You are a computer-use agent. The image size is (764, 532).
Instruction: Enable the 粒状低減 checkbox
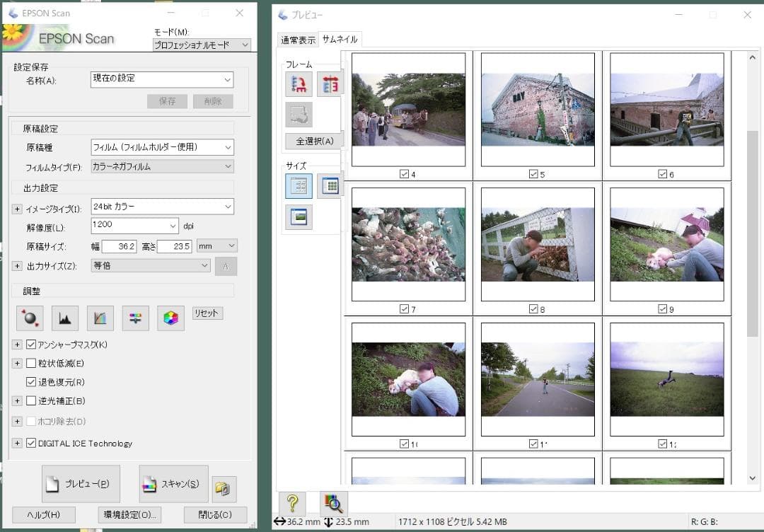[31, 363]
